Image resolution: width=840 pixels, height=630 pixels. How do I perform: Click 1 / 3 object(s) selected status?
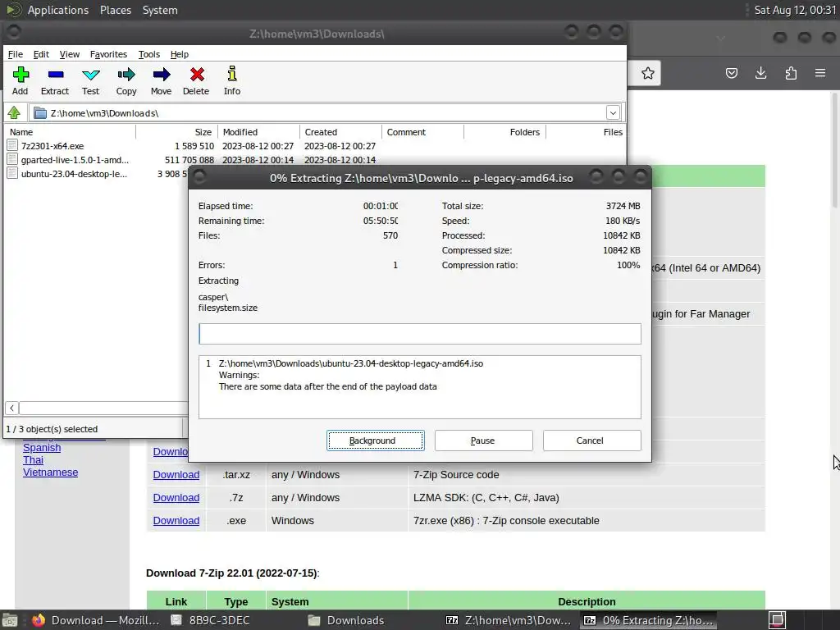click(52, 429)
